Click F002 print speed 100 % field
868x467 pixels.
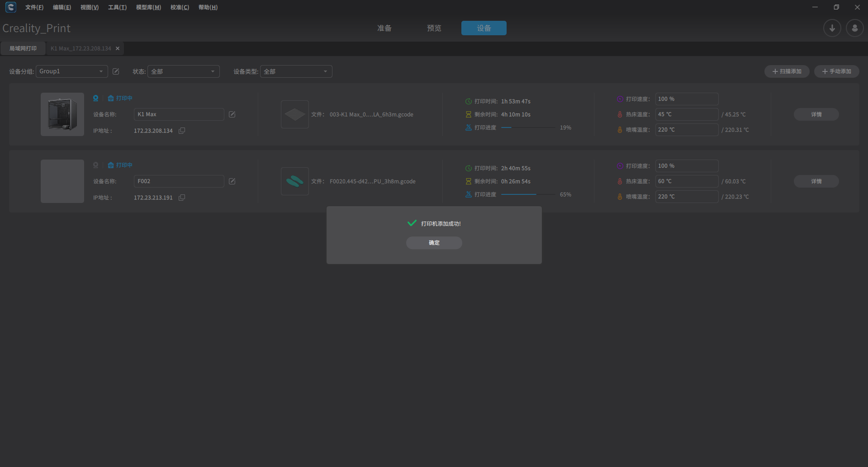pos(687,166)
